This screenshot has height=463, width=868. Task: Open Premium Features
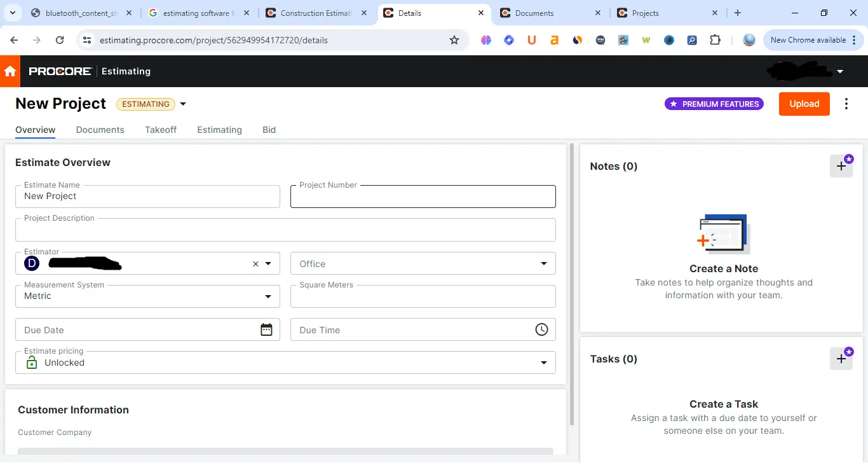[x=714, y=102]
